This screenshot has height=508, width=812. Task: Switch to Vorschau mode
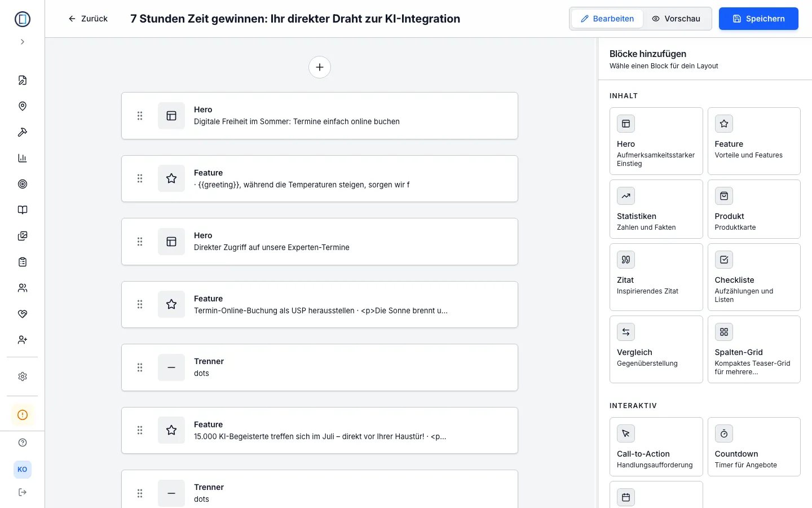[676, 19]
